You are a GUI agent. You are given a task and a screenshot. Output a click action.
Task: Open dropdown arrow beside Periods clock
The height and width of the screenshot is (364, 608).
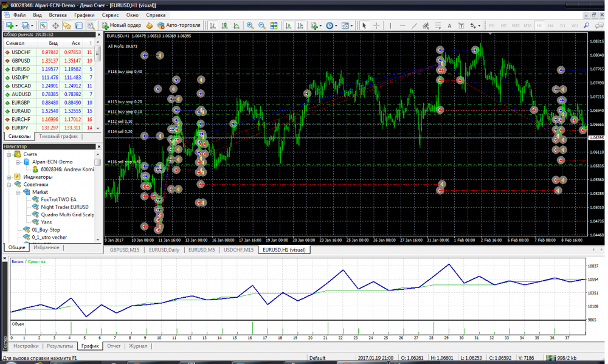(336, 26)
